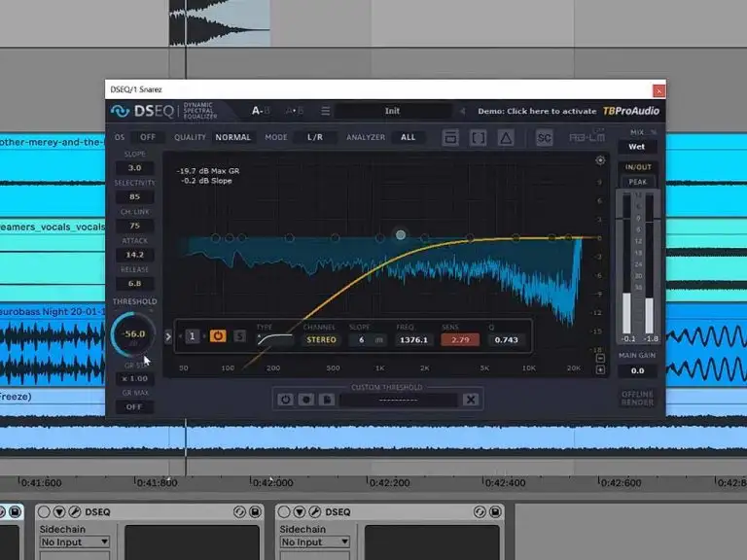The height and width of the screenshot is (560, 747).
Task: Click the red SENS value 2.79
Action: pos(460,340)
